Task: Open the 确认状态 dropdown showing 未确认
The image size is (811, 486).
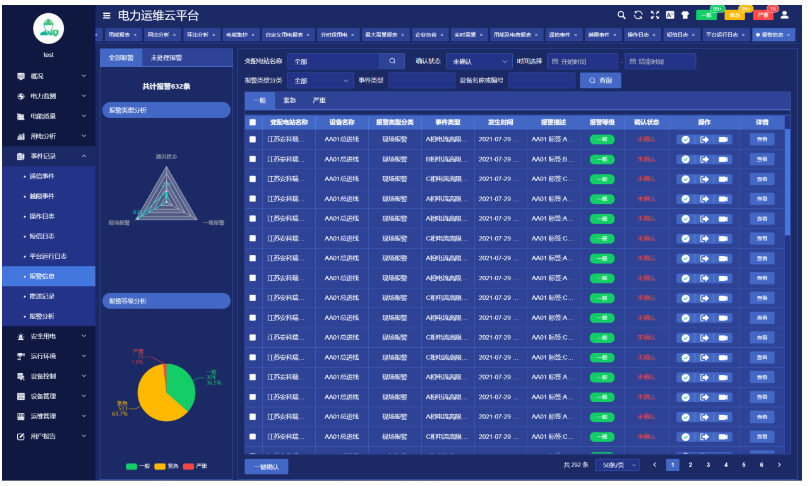Action: (478, 61)
